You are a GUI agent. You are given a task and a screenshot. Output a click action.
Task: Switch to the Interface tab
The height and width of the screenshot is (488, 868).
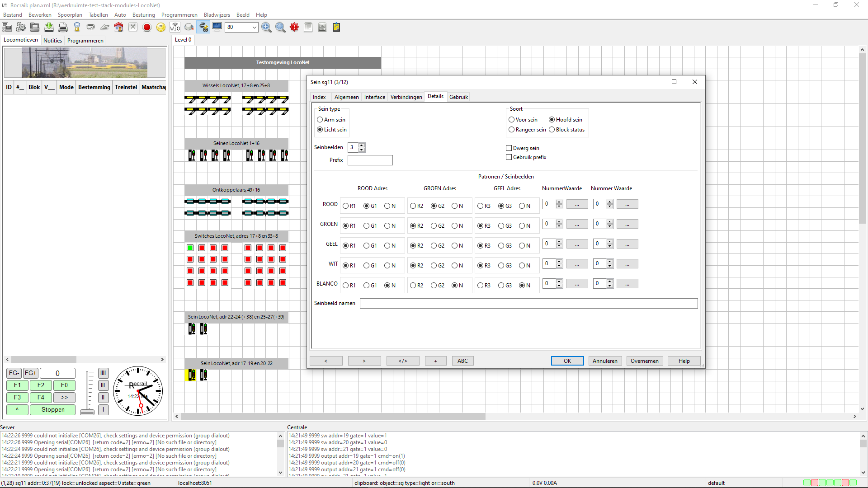(374, 97)
